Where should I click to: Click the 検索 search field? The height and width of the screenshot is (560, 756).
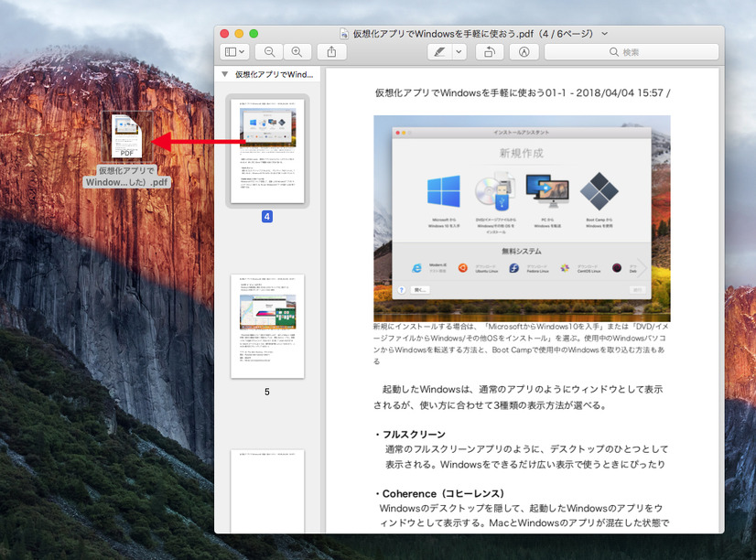click(x=633, y=52)
